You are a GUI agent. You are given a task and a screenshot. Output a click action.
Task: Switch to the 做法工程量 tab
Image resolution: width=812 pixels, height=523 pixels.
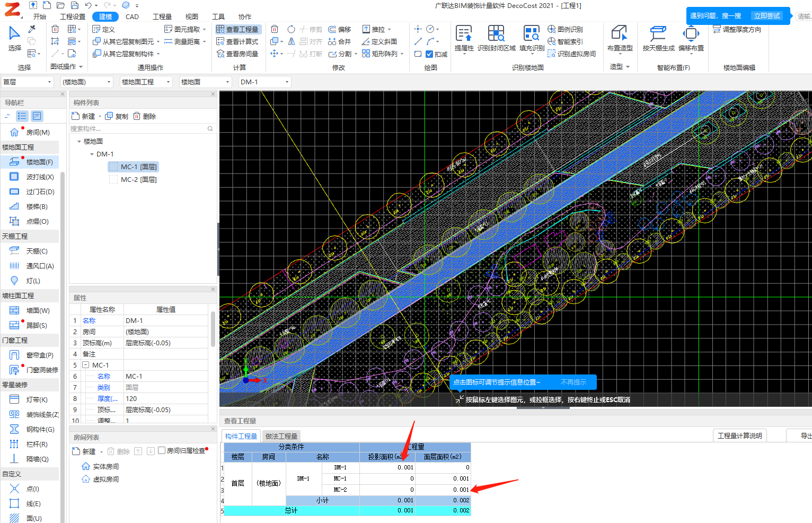click(x=281, y=436)
